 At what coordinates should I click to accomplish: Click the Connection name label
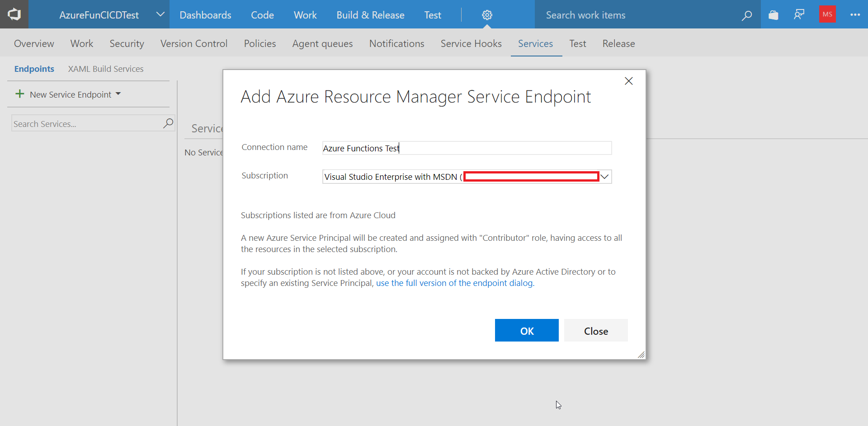(x=274, y=147)
